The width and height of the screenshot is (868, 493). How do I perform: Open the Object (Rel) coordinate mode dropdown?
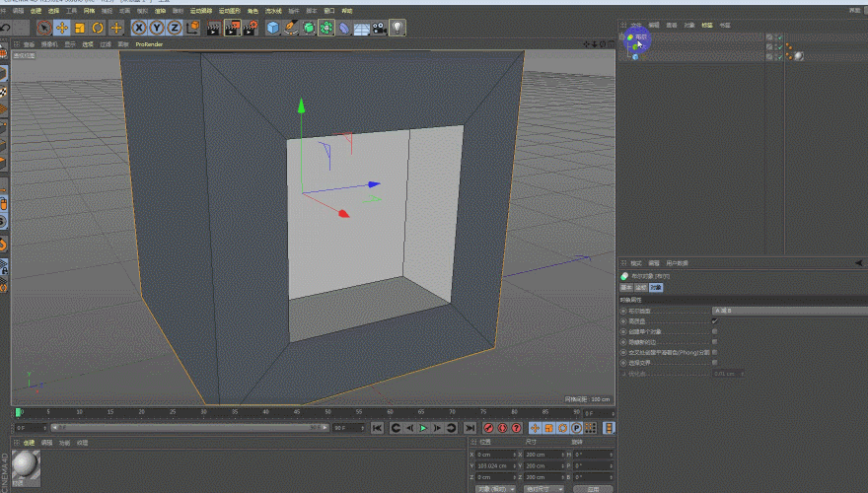click(495, 489)
